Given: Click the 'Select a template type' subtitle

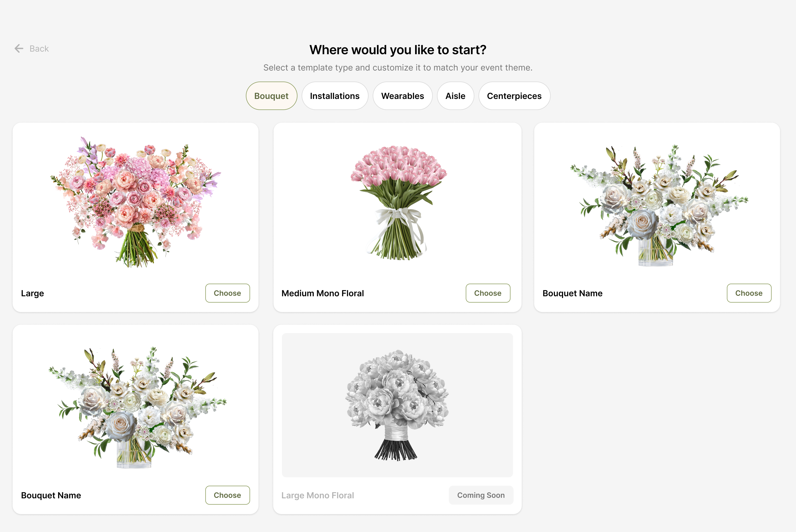Looking at the screenshot, I should point(398,68).
